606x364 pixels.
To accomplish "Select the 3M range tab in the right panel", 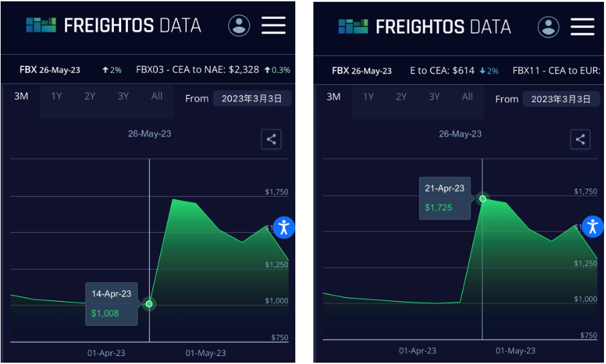I will tap(333, 97).
